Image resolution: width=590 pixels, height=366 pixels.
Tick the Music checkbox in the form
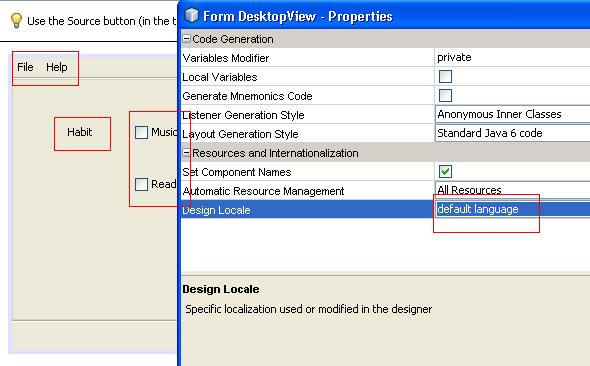pyautogui.click(x=141, y=132)
